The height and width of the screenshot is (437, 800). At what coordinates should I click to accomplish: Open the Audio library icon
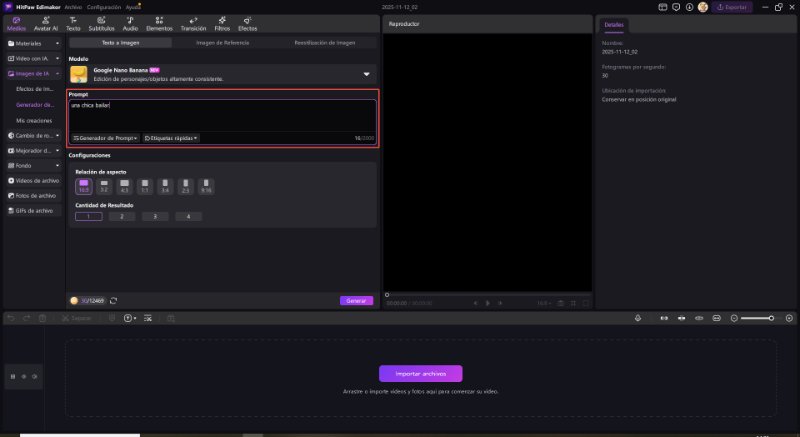coord(130,23)
